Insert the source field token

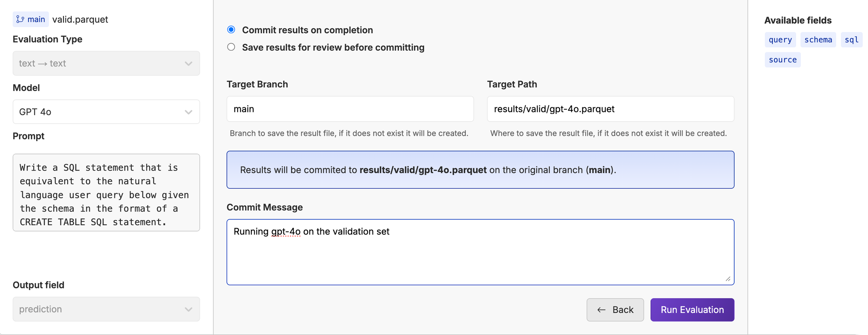point(783,60)
